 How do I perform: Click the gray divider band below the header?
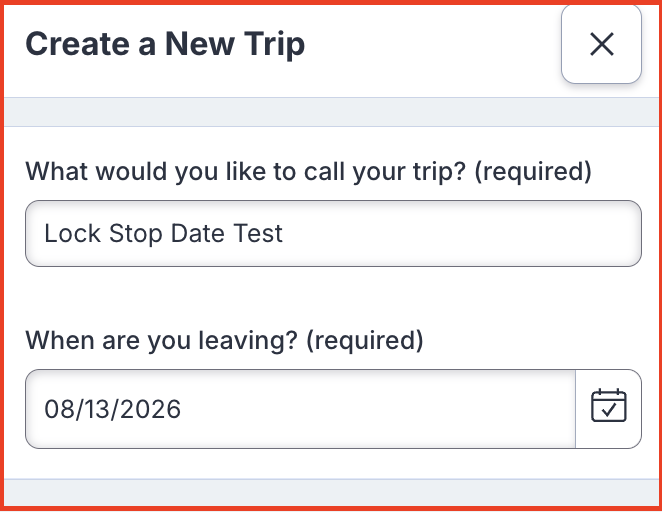pyautogui.click(x=331, y=112)
